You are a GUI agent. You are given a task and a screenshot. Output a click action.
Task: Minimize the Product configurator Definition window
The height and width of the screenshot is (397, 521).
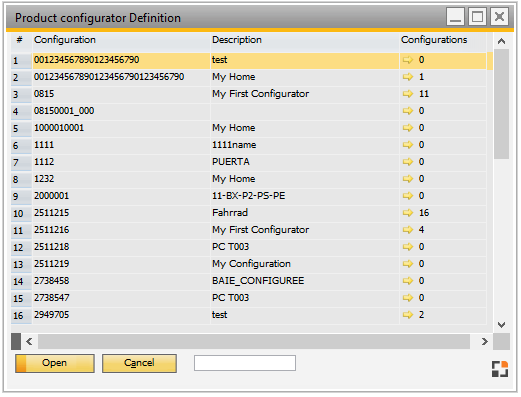[x=455, y=17]
